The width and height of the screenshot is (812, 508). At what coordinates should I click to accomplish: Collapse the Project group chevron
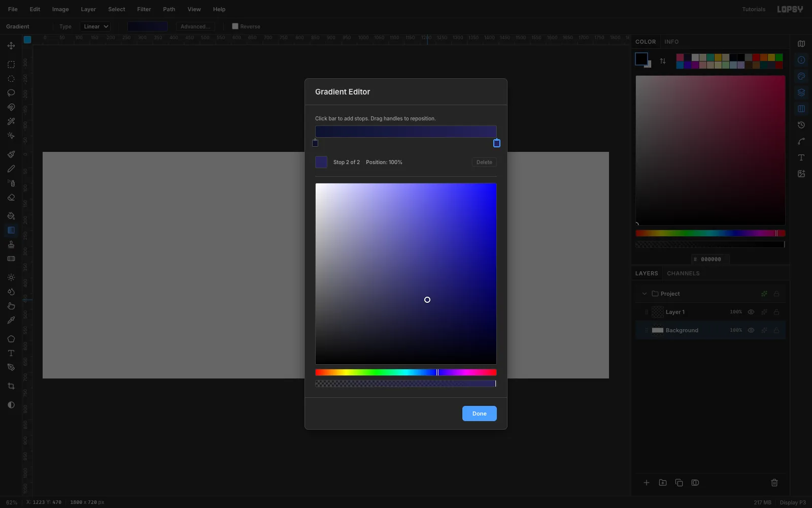pyautogui.click(x=645, y=294)
